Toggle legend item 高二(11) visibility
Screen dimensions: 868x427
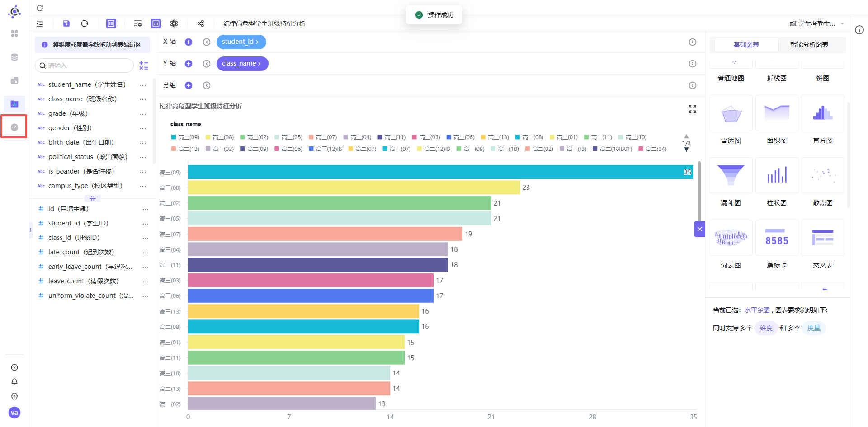pyautogui.click(x=598, y=137)
